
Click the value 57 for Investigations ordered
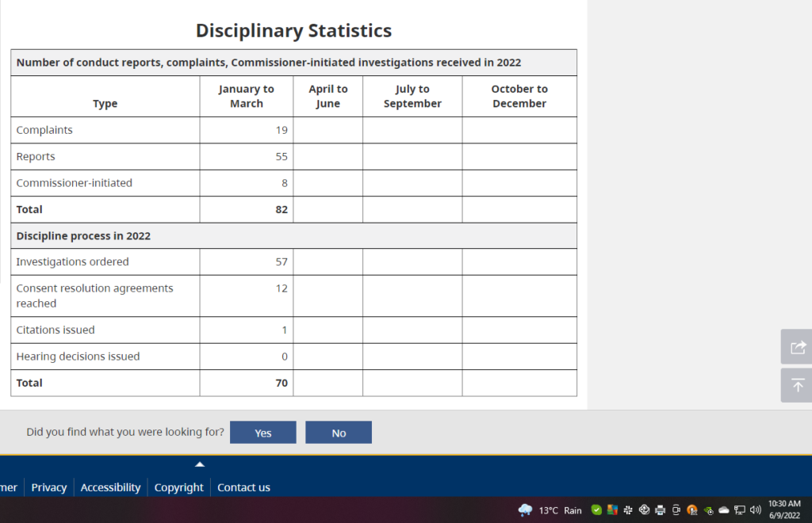click(x=282, y=261)
